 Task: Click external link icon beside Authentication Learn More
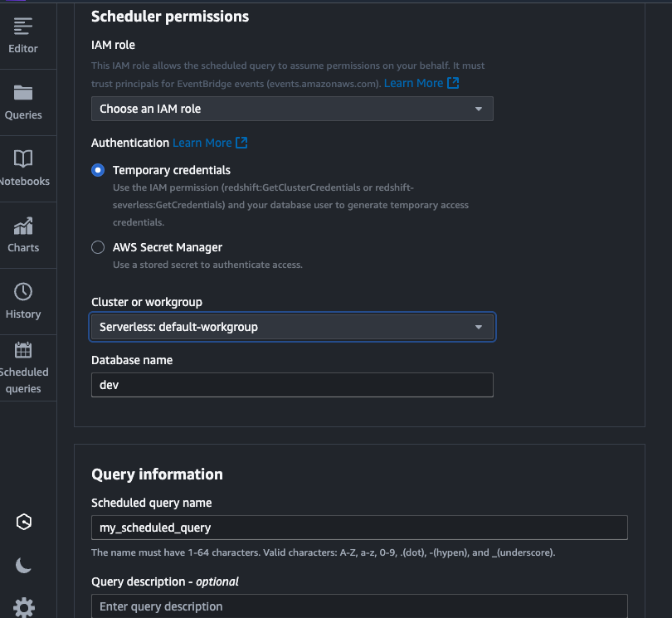241,143
